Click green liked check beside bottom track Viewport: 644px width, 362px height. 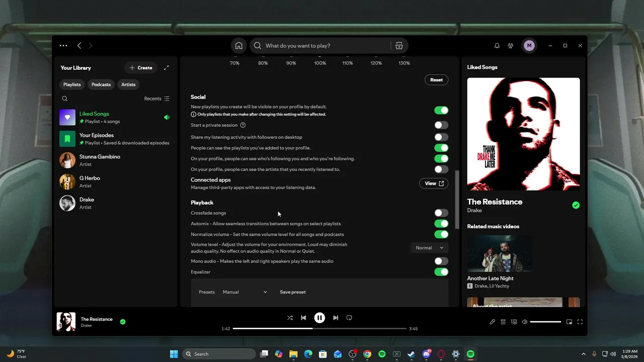coord(123,322)
